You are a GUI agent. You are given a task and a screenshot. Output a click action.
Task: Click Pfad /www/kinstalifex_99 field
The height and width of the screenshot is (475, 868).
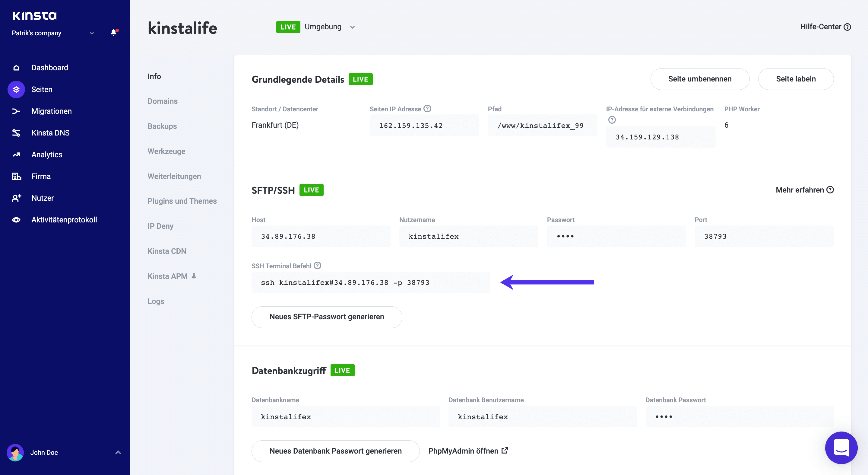click(543, 126)
